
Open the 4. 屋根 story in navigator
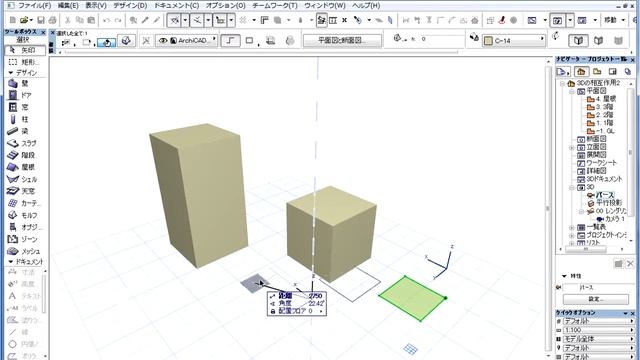(605, 99)
